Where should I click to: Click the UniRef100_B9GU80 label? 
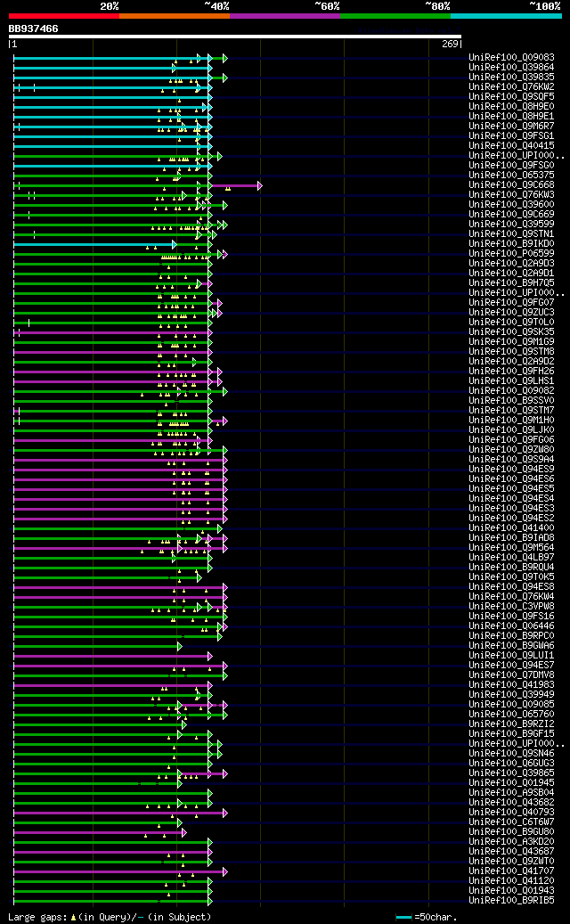[x=511, y=832]
